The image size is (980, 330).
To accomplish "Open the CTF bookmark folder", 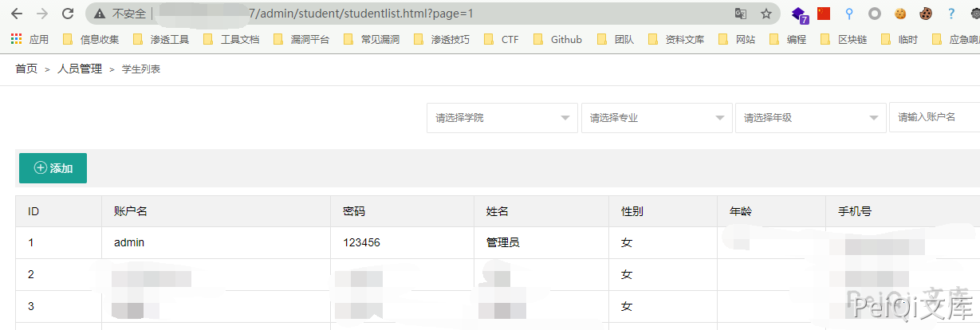I will 502,39.
